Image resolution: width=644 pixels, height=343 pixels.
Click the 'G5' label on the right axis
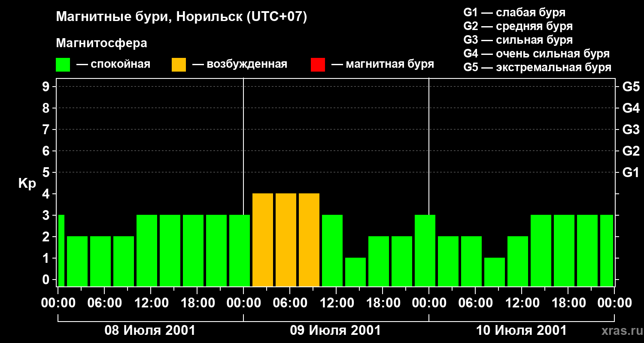pyautogui.click(x=631, y=87)
